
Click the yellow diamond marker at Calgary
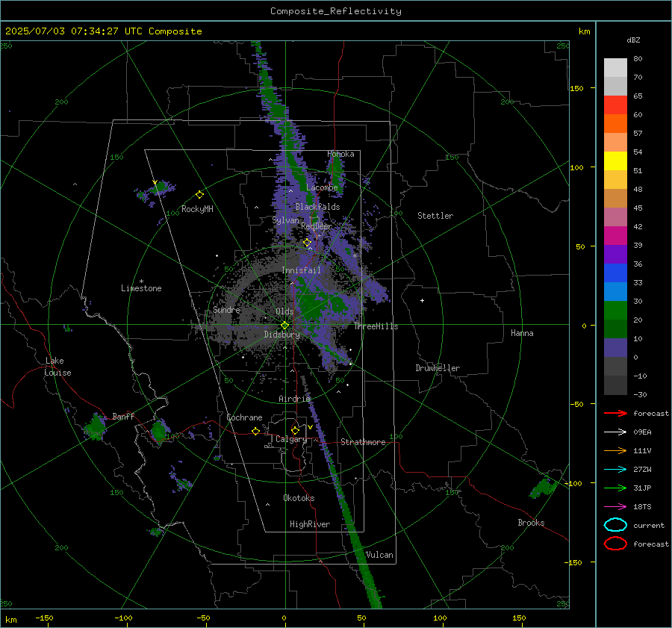[295, 430]
